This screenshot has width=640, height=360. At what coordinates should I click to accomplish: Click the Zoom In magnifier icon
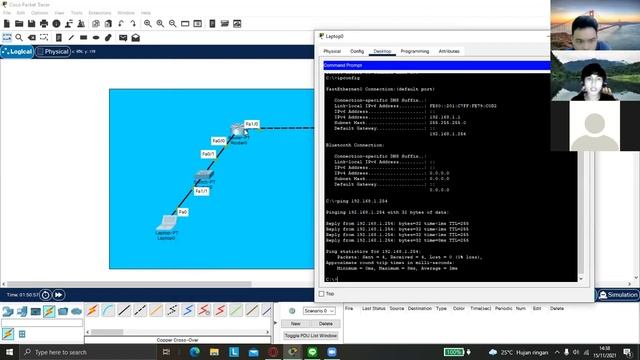(148, 24)
